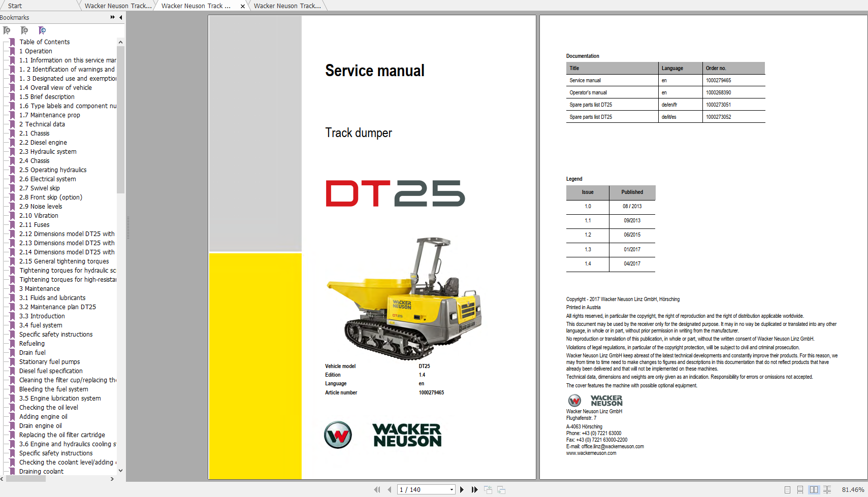Image resolution: width=868 pixels, height=497 pixels.
Task: Collapse the Bookmarks panel with the left arrow
Action: [121, 17]
